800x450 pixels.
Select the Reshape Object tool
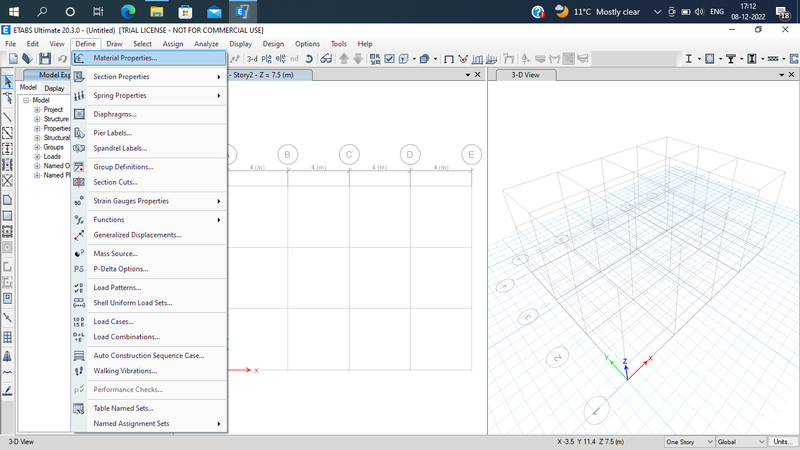click(x=8, y=97)
